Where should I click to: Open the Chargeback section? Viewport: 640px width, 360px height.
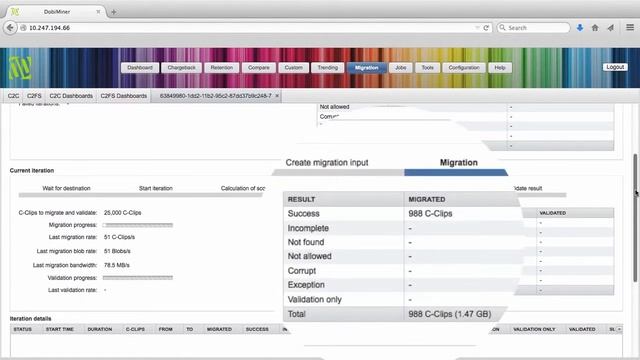tap(181, 68)
